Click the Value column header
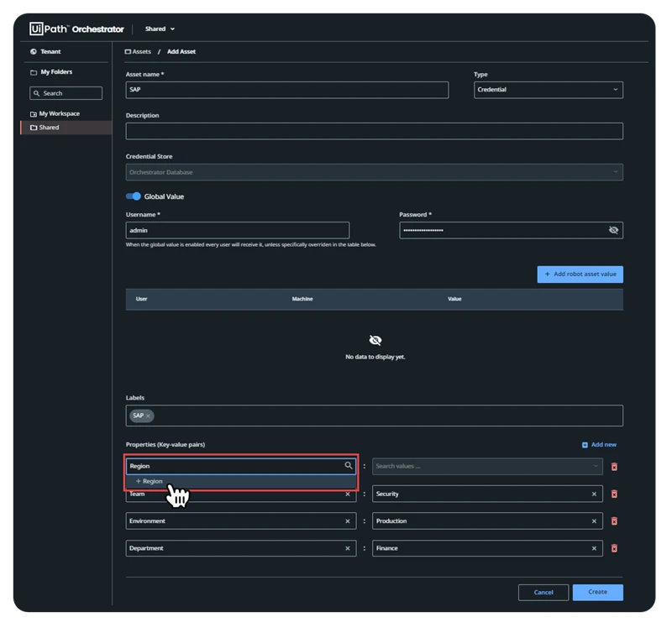 [x=454, y=299]
